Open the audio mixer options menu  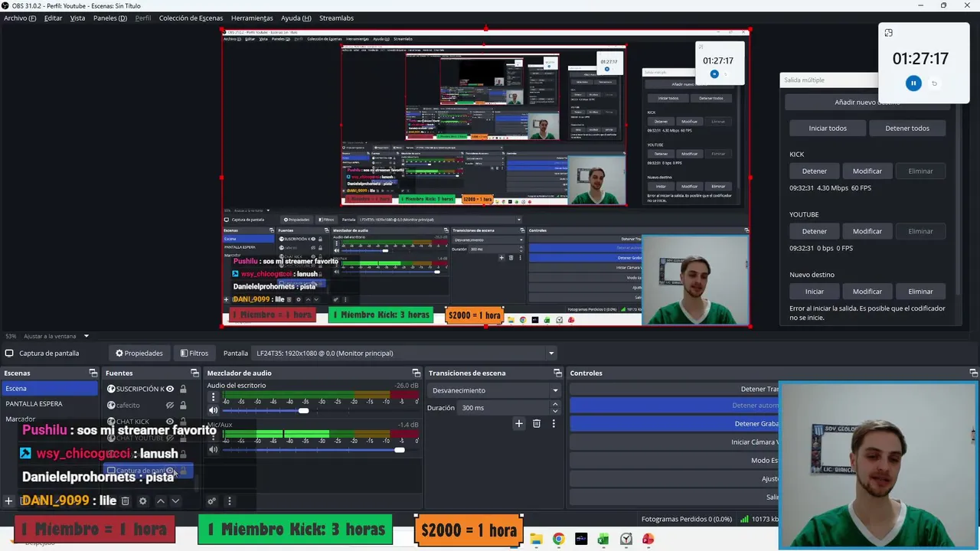pos(229,501)
